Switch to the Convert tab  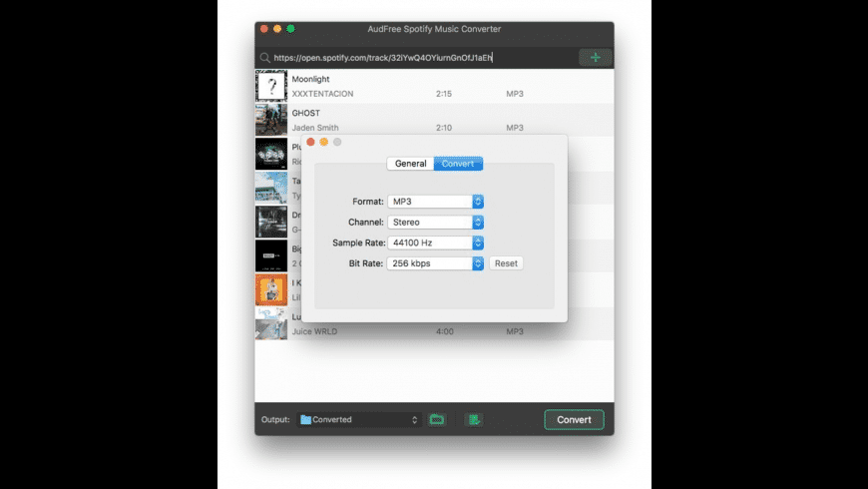point(458,164)
